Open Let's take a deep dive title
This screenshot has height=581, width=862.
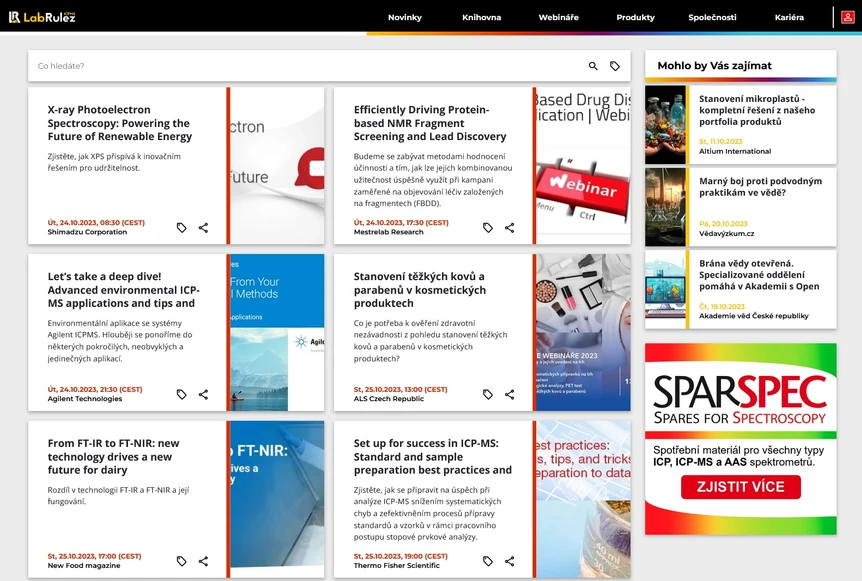124,290
